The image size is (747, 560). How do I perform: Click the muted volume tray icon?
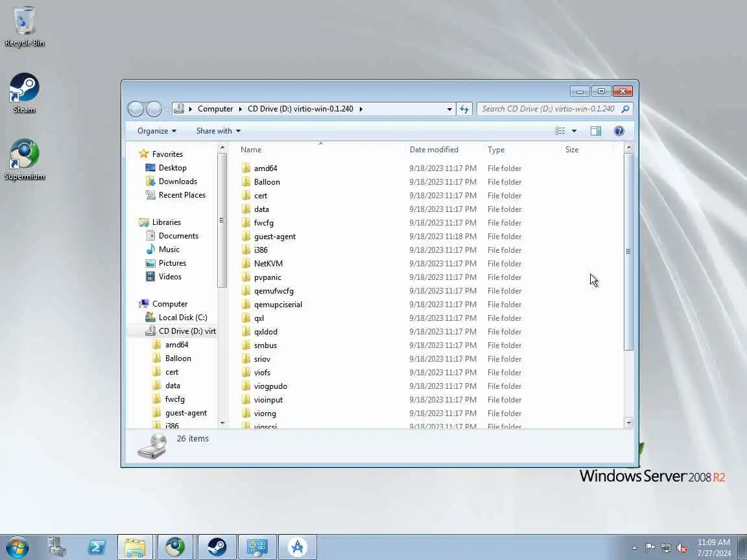pyautogui.click(x=682, y=548)
